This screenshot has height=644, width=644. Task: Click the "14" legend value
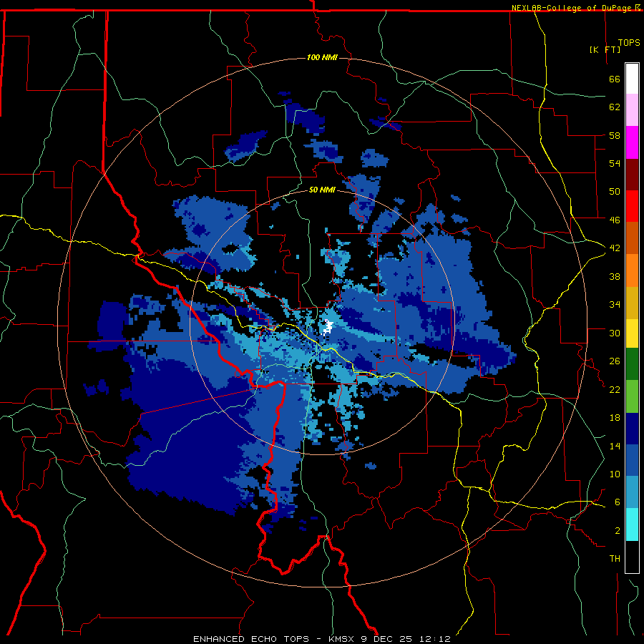[x=614, y=446]
